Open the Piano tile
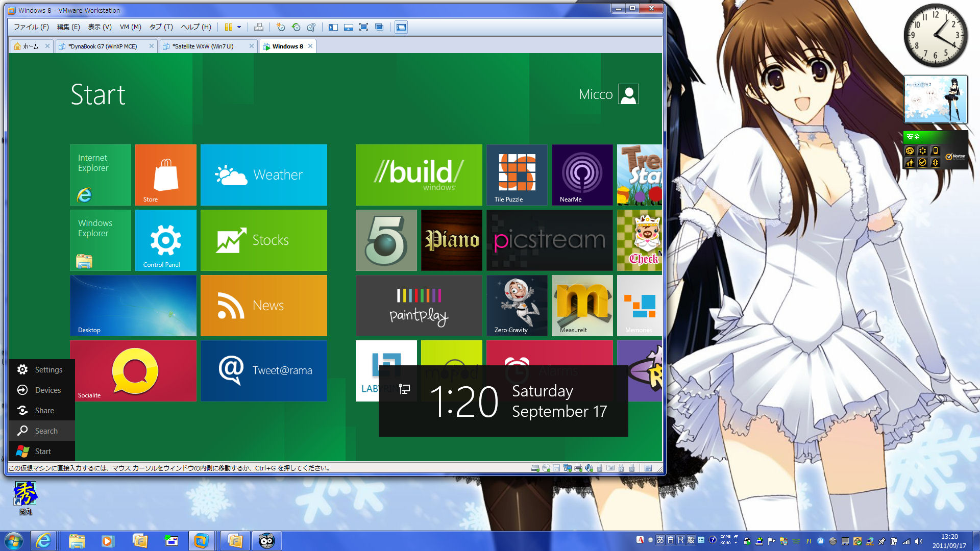This screenshot has height=551, width=980. (452, 240)
